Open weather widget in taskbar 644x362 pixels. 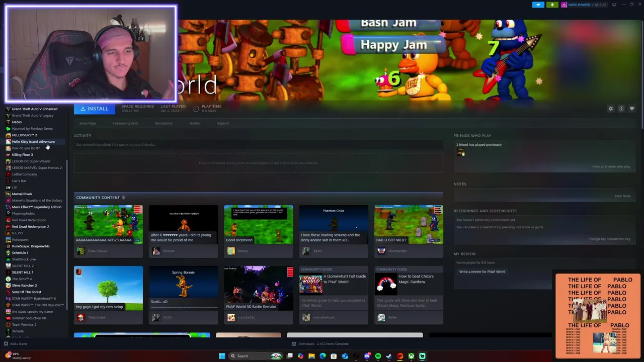coord(18,356)
